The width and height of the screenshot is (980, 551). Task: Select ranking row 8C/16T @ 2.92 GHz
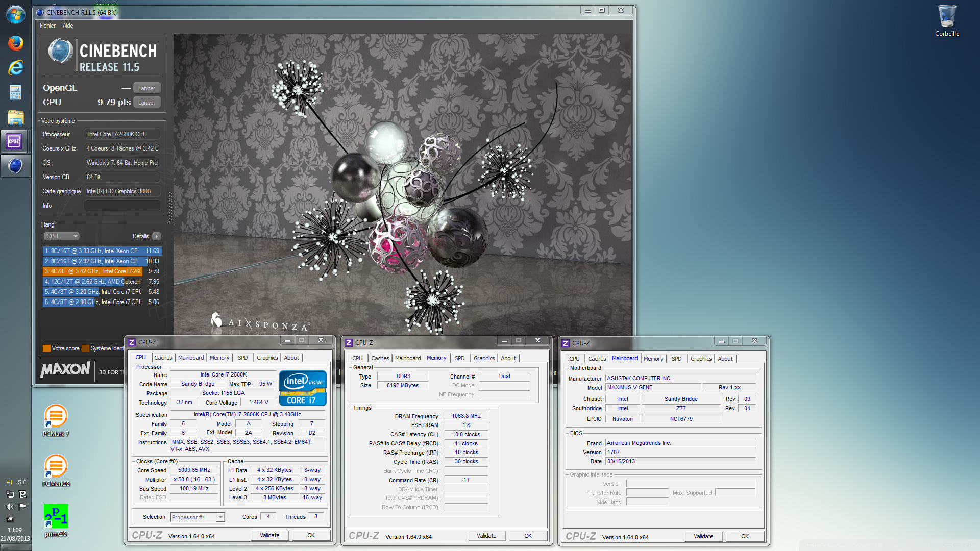102,261
